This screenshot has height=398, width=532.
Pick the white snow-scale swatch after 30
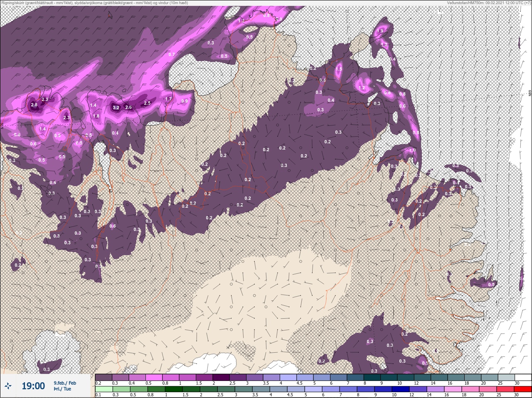click(523, 377)
